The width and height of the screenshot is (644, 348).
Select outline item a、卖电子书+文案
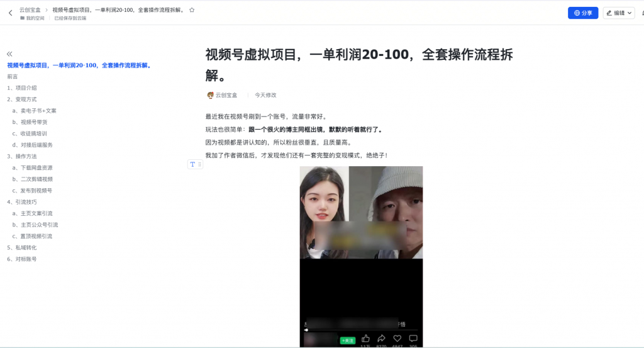tap(34, 111)
